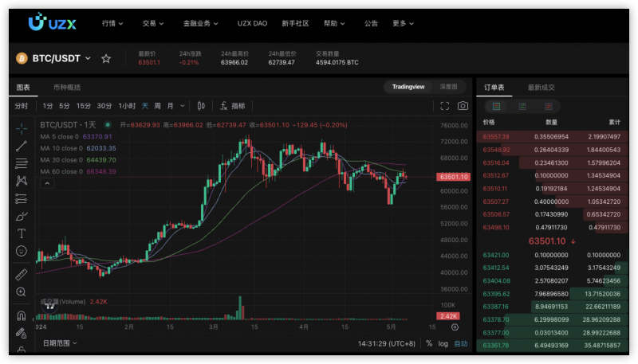
Task: Open the emoji icons tool
Action: point(22,251)
